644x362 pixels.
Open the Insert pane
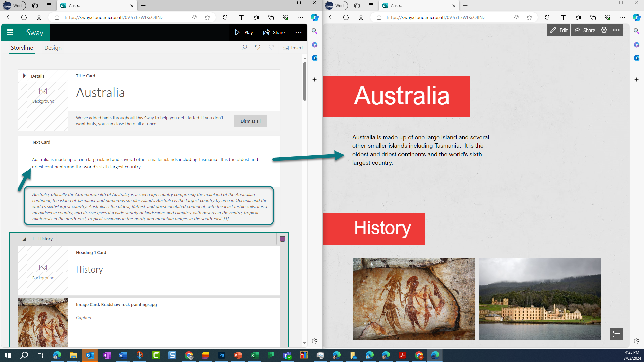click(293, 48)
